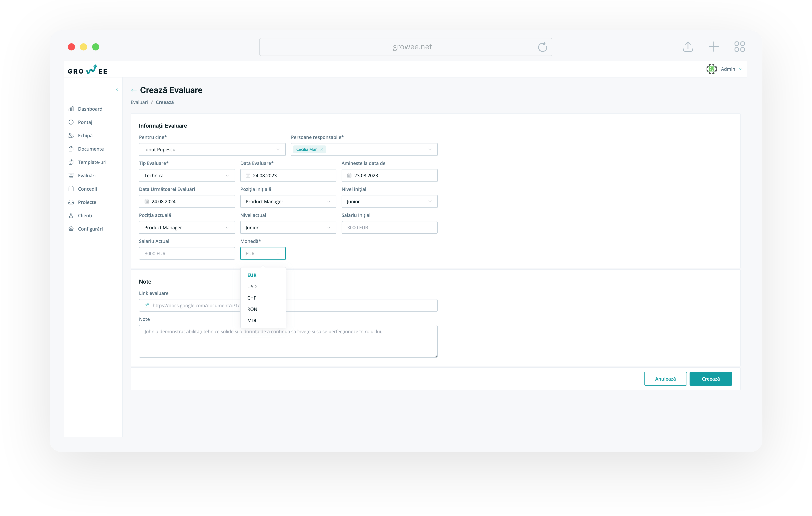Click the Configurări gear icon
The image size is (812, 516).
(x=71, y=229)
